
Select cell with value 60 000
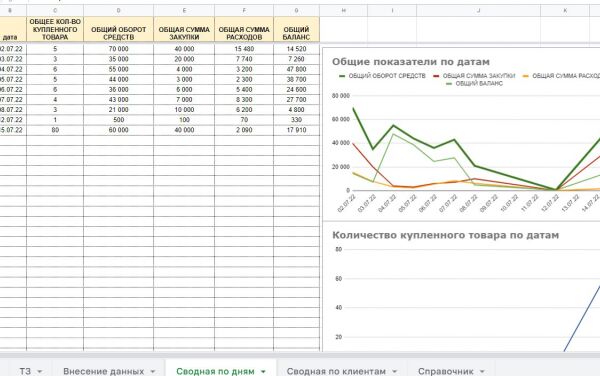coord(119,130)
